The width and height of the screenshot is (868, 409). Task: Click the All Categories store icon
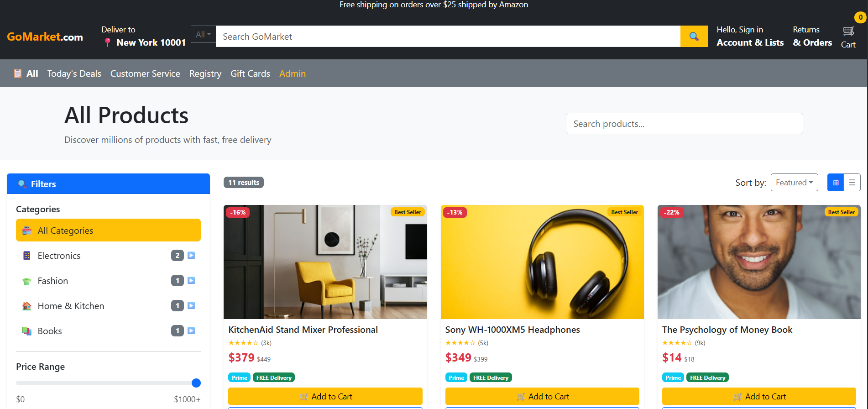coord(27,231)
